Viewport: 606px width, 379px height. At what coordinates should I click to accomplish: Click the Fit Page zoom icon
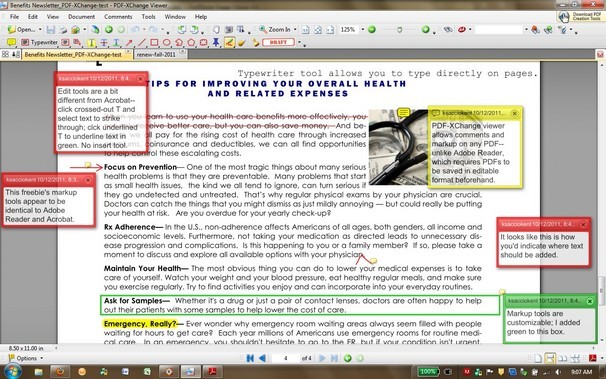318,30
